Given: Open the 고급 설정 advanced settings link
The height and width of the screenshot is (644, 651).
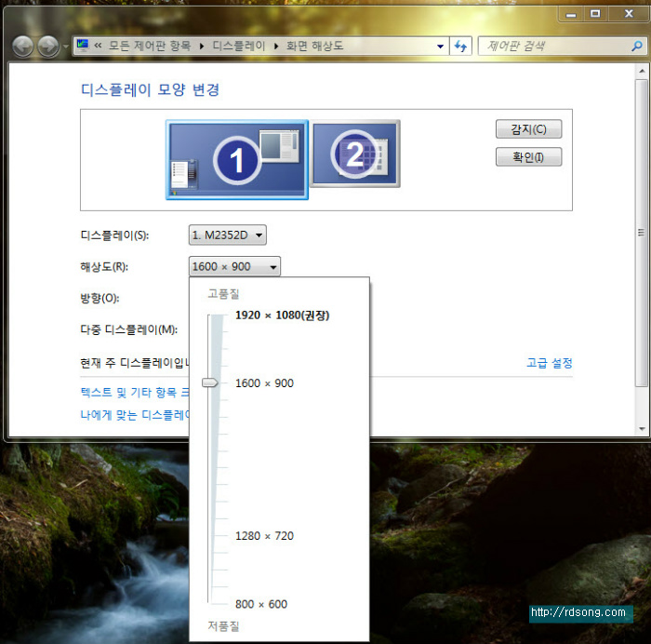Looking at the screenshot, I should coord(549,363).
